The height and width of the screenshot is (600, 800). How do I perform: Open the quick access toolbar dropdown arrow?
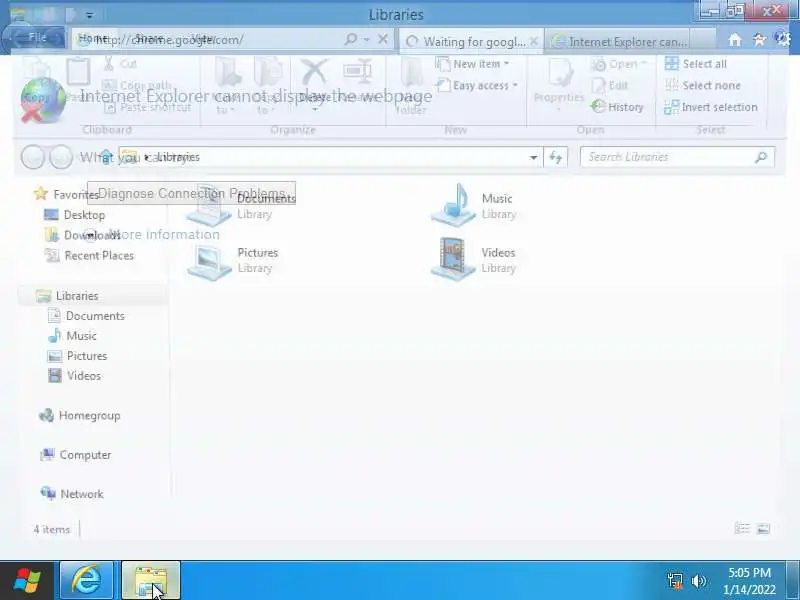[89, 16]
